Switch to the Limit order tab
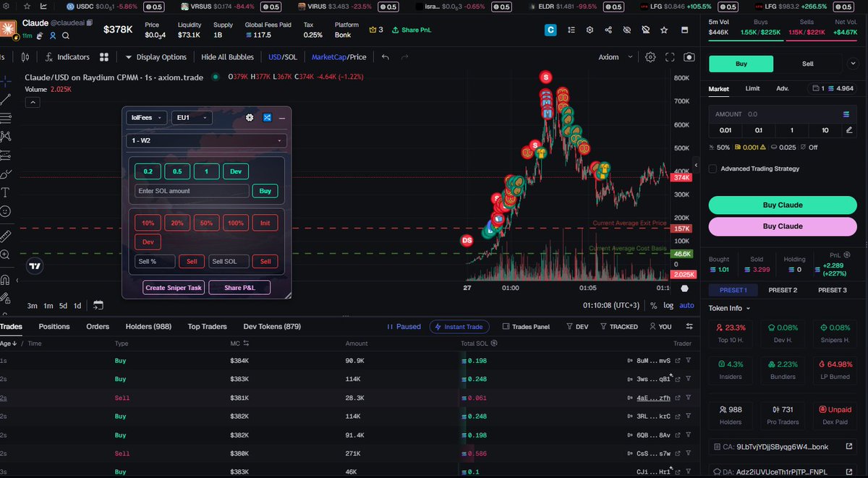The image size is (868, 478). click(752, 89)
